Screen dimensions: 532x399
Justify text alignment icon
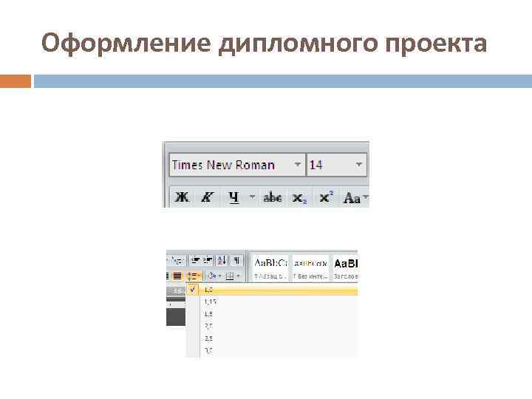177,276
